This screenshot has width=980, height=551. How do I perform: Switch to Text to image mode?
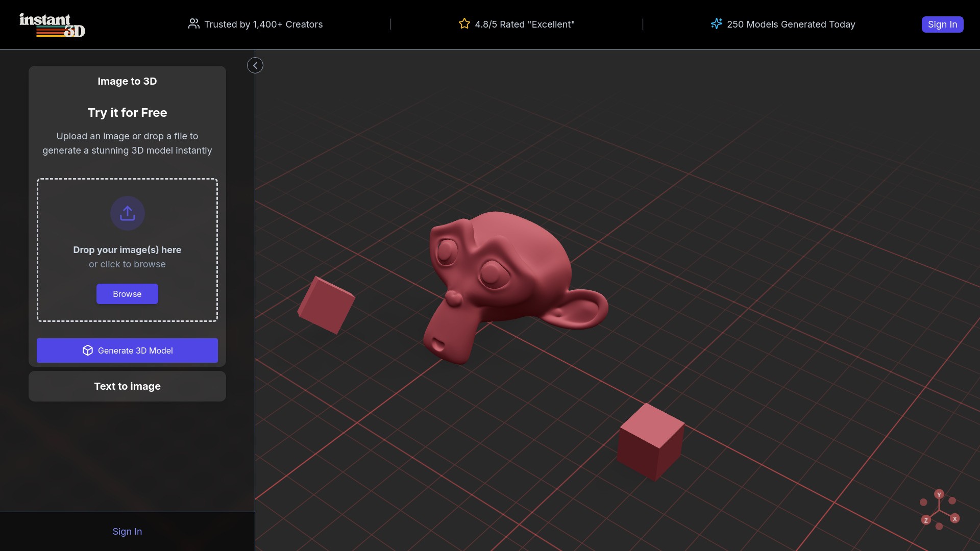127,386
